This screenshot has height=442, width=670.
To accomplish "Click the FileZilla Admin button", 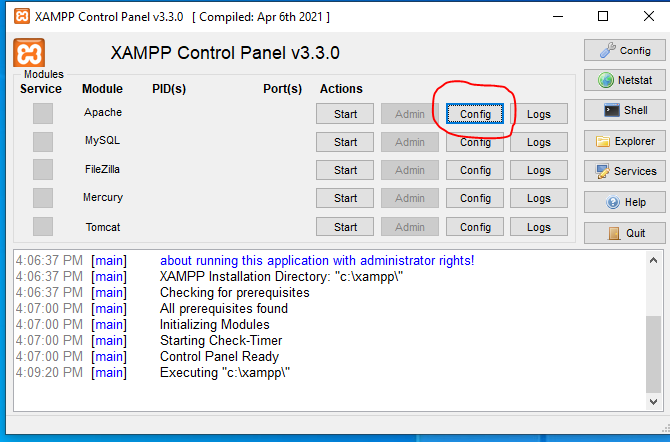I will (410, 170).
